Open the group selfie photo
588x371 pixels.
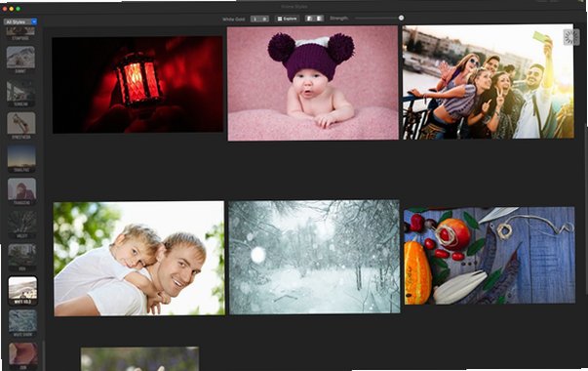(488, 82)
